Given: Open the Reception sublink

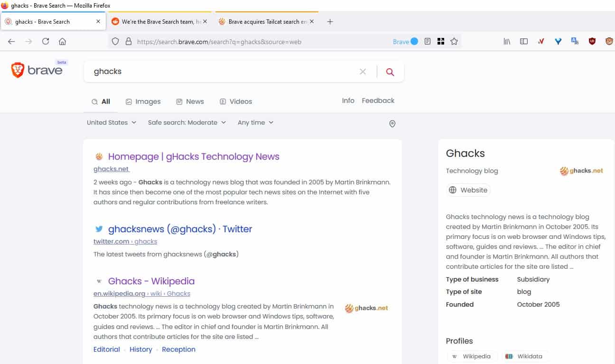Looking at the screenshot, I should pyautogui.click(x=178, y=349).
